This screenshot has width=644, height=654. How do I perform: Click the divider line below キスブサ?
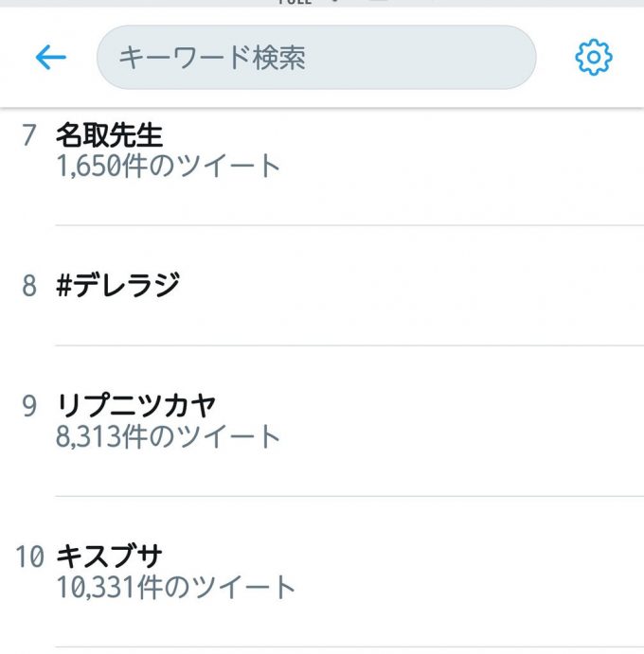pos(349,647)
